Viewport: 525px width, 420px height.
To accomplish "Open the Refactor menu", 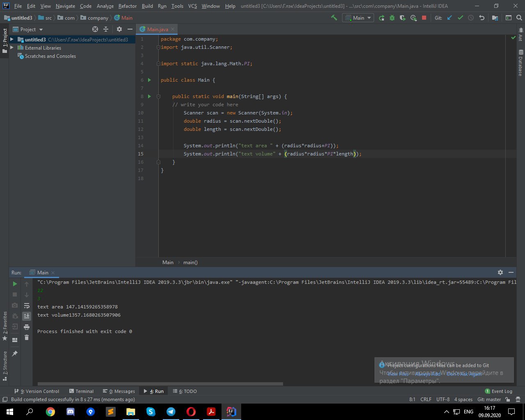I will point(127,6).
